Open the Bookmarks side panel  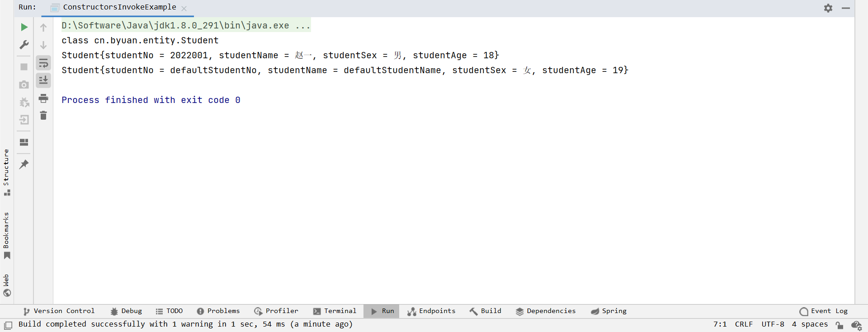(x=6, y=235)
